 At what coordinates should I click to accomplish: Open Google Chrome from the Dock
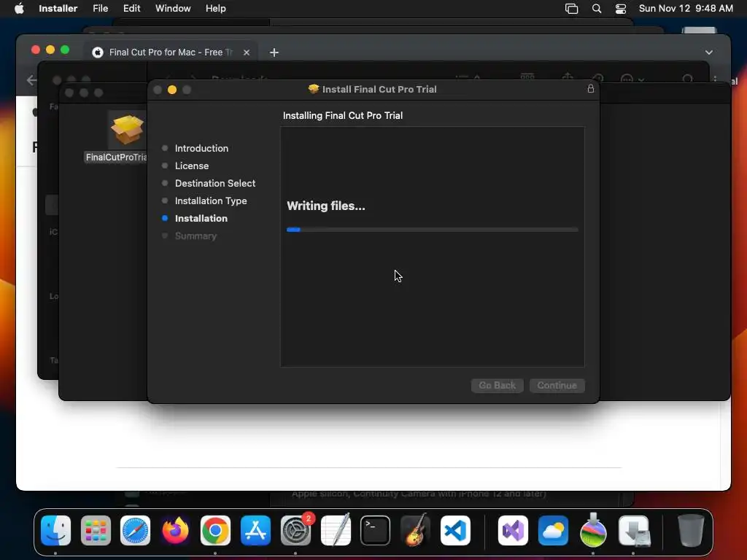coord(215,530)
